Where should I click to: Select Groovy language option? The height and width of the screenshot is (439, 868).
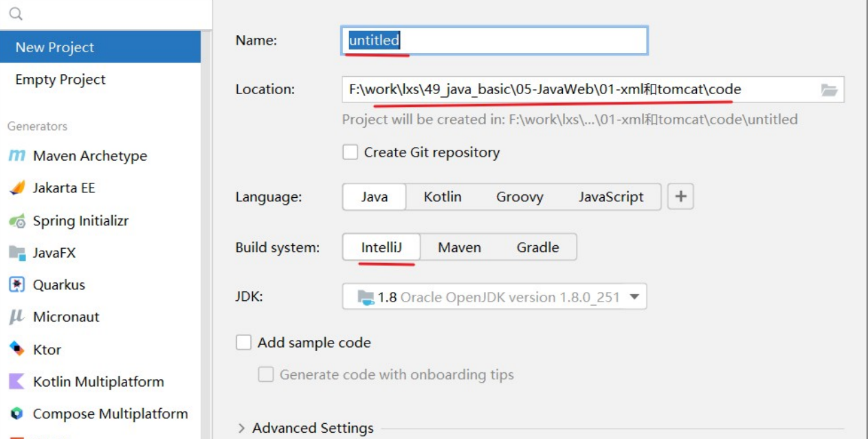pyautogui.click(x=520, y=196)
